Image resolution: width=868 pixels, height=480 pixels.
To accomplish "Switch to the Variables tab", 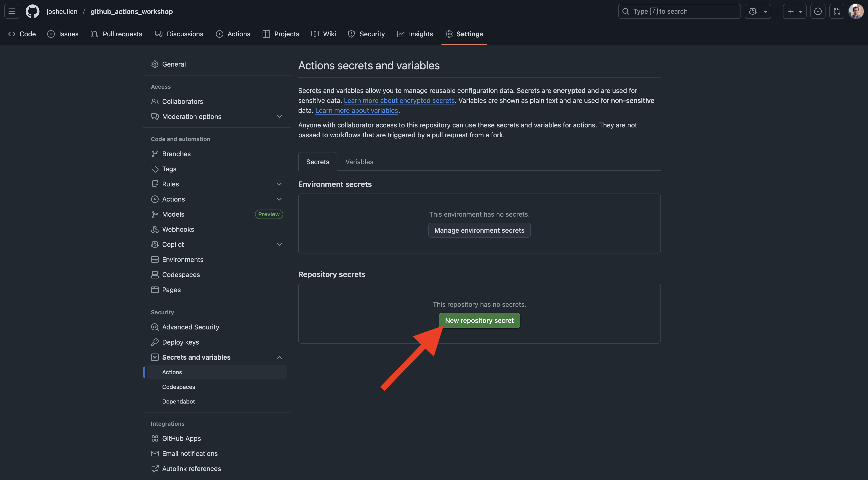I will point(359,162).
